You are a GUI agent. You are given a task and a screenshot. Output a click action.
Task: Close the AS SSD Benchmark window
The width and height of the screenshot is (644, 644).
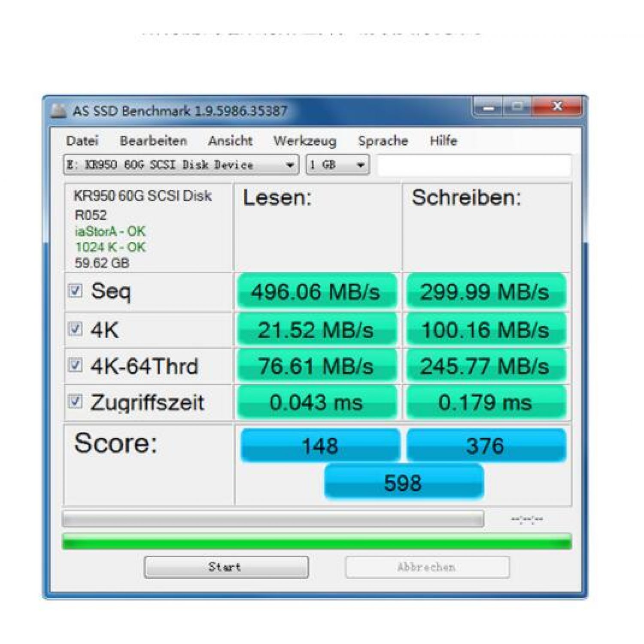click(557, 107)
